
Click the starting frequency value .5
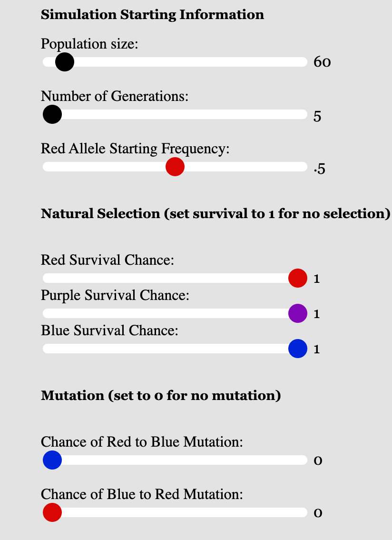[320, 169]
